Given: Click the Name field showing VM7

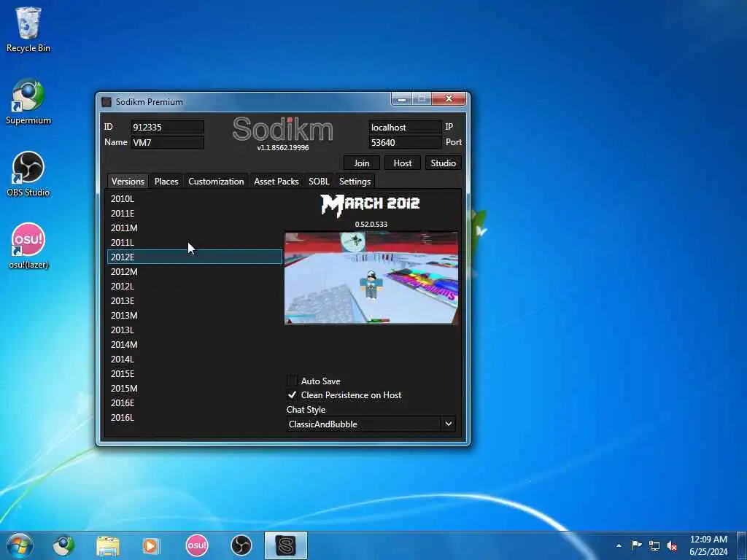Looking at the screenshot, I should (168, 142).
